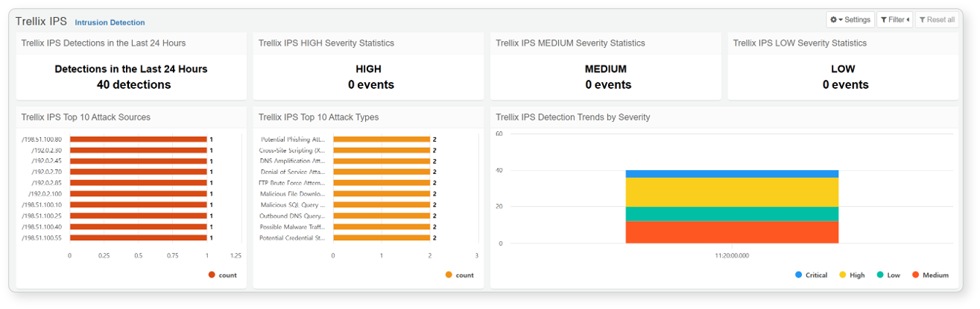The height and width of the screenshot is (309, 980).
Task: Click the Possible Malware Traffic label
Action: [293, 227]
